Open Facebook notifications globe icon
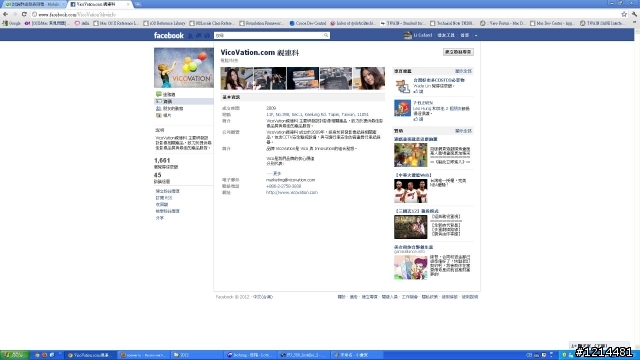Screen dimensions: 640x360 pos(207,36)
